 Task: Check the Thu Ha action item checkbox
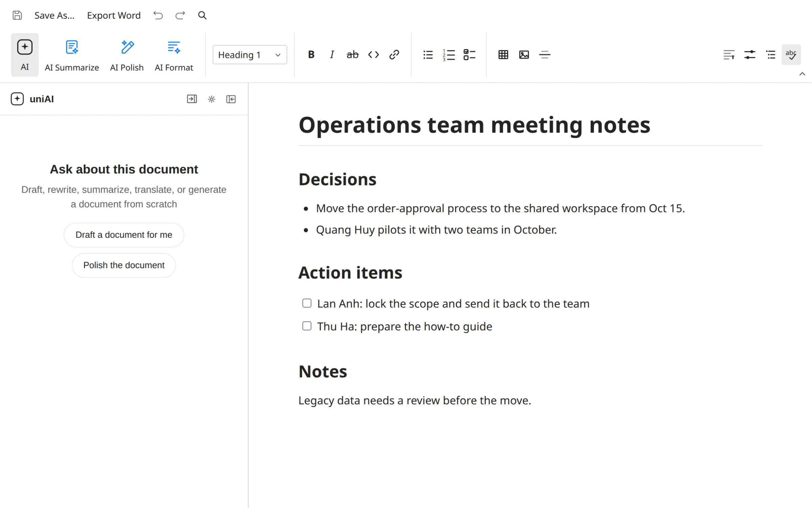coord(307,326)
